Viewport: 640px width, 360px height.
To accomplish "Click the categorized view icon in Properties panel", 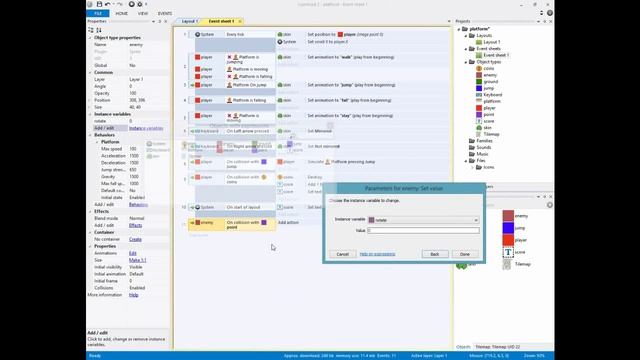I will coord(91,30).
